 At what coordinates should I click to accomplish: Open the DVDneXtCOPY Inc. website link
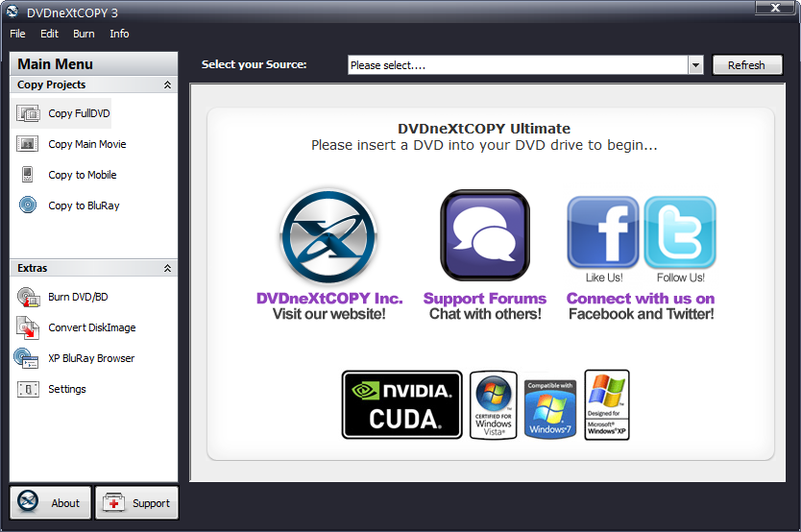(329, 298)
